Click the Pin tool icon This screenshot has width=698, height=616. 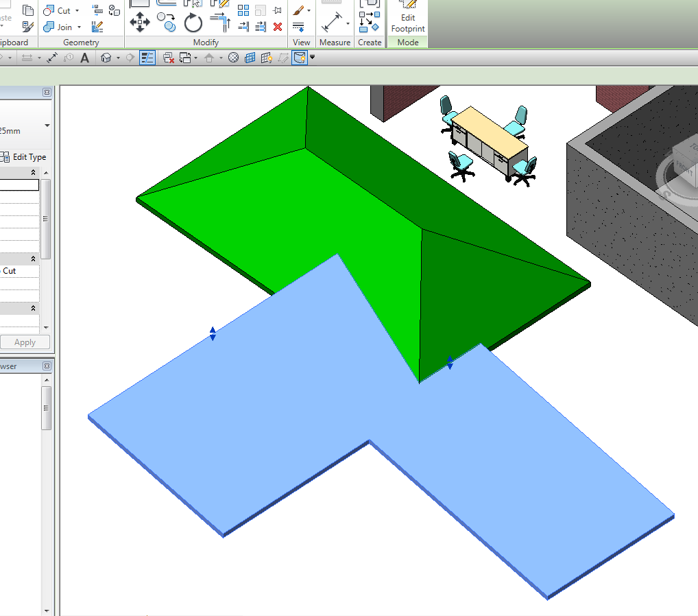pos(277,10)
